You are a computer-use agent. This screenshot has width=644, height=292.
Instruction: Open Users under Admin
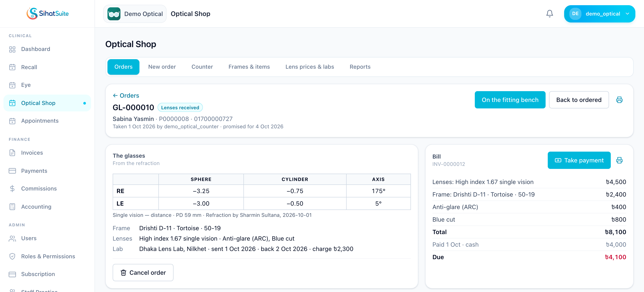[x=47, y=238]
